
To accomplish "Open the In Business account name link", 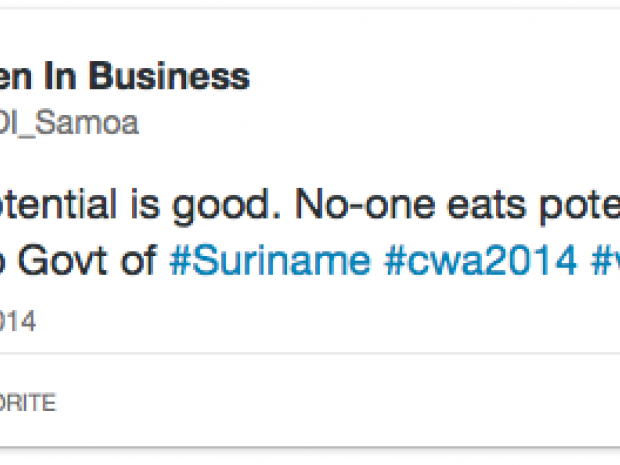I will [125, 76].
